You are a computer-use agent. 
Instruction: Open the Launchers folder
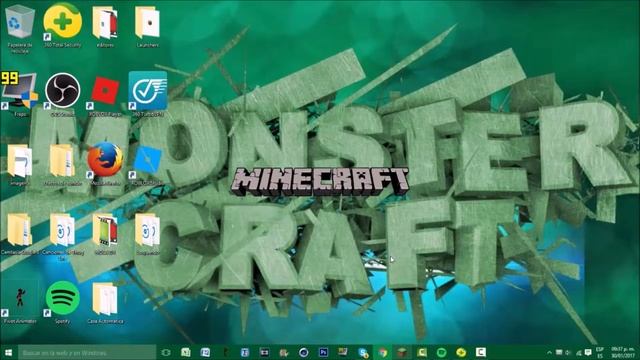point(147,26)
